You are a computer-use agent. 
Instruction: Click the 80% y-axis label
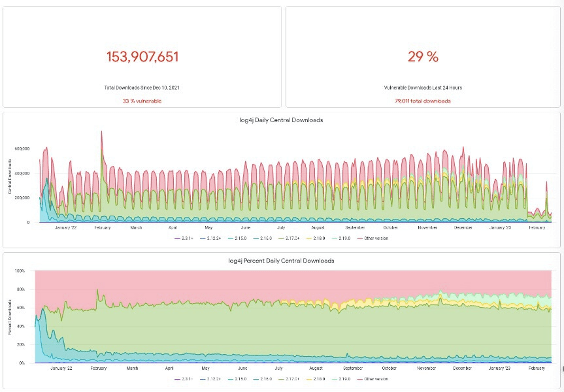20,289
